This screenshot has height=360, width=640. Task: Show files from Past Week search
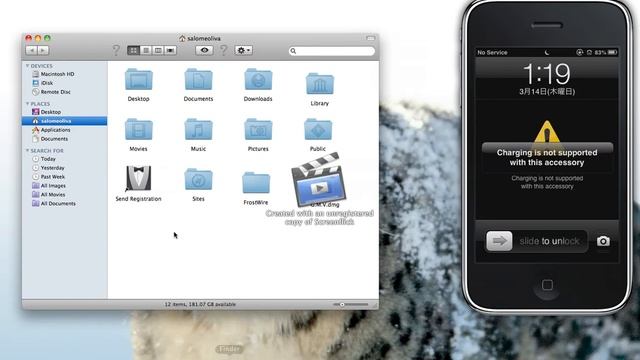point(49,177)
